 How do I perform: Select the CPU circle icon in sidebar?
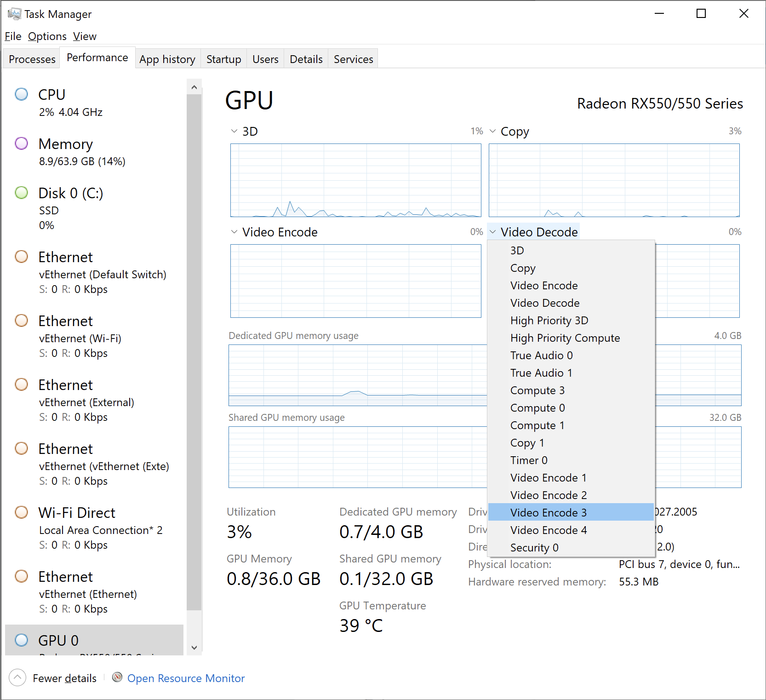(22, 94)
